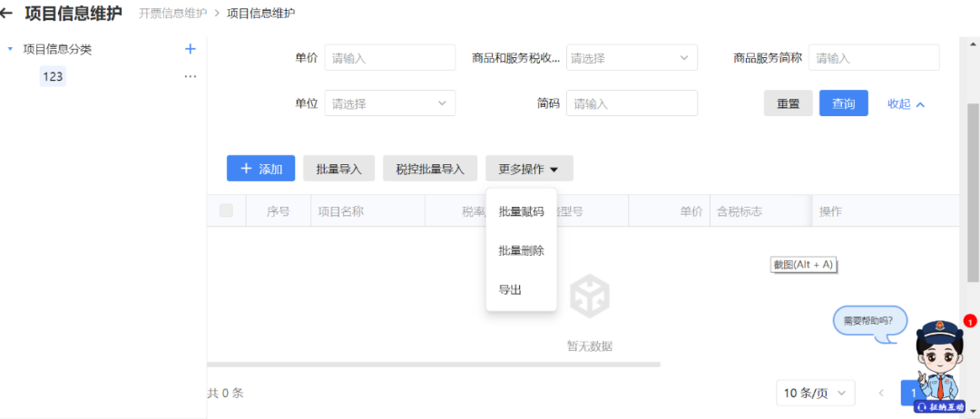The height and width of the screenshot is (419, 980).
Task: Open the 商品和服务税收 dropdown selector
Action: click(631, 58)
